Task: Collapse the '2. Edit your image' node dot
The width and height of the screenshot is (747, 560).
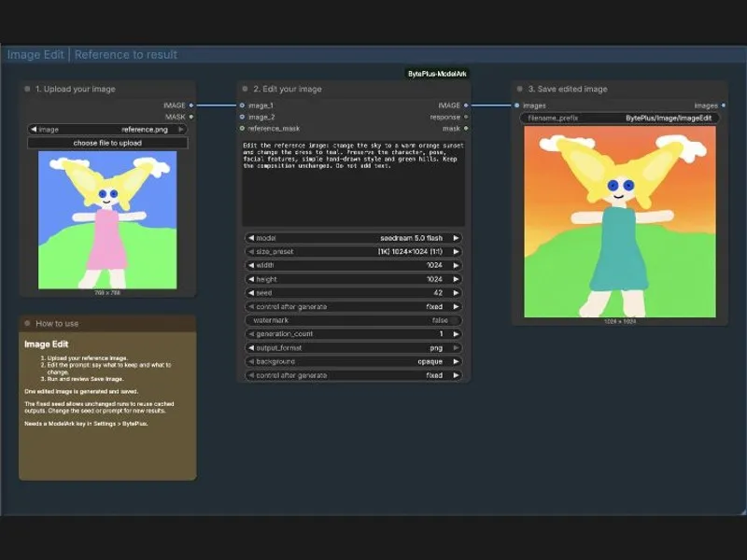Action: pyautogui.click(x=245, y=89)
